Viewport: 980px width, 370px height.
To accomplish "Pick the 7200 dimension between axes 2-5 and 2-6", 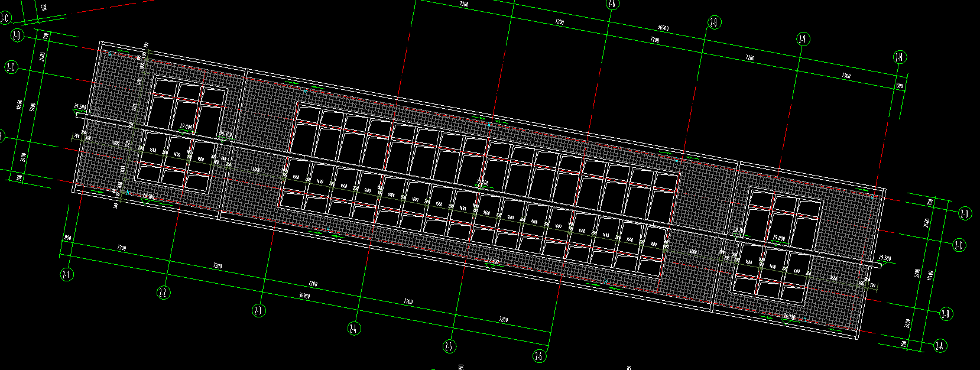I will (503, 319).
